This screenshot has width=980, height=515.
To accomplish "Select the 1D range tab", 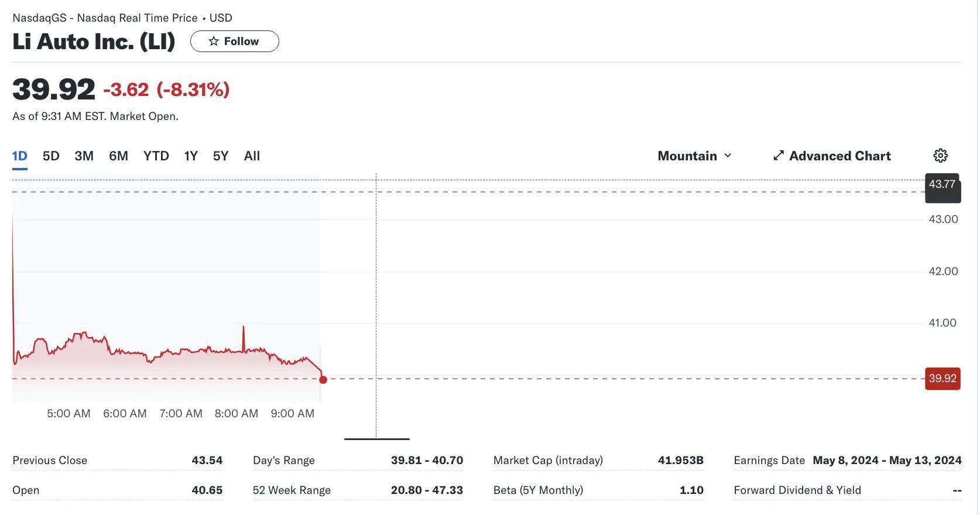I will (x=20, y=156).
